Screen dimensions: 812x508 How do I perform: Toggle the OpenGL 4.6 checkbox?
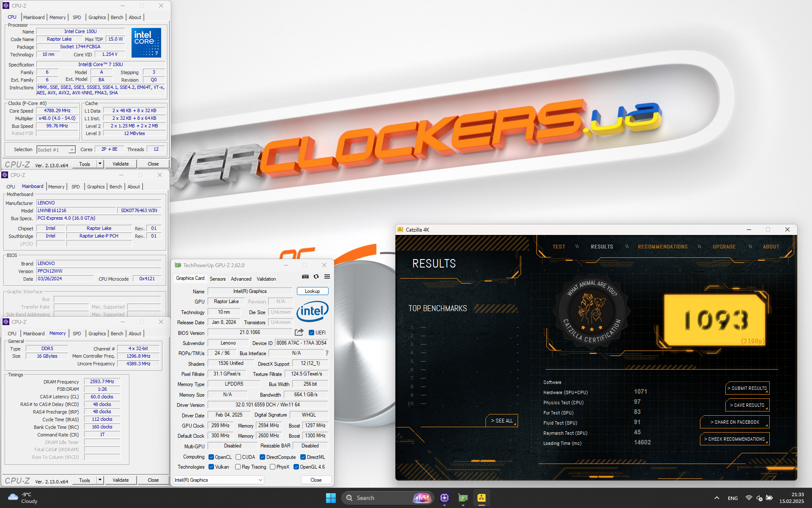tap(296, 467)
